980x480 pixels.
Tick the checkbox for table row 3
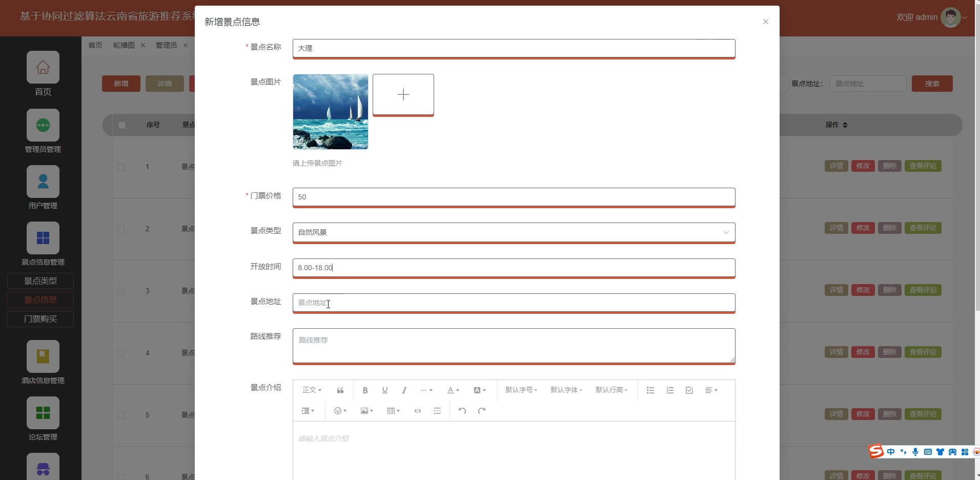click(x=121, y=291)
